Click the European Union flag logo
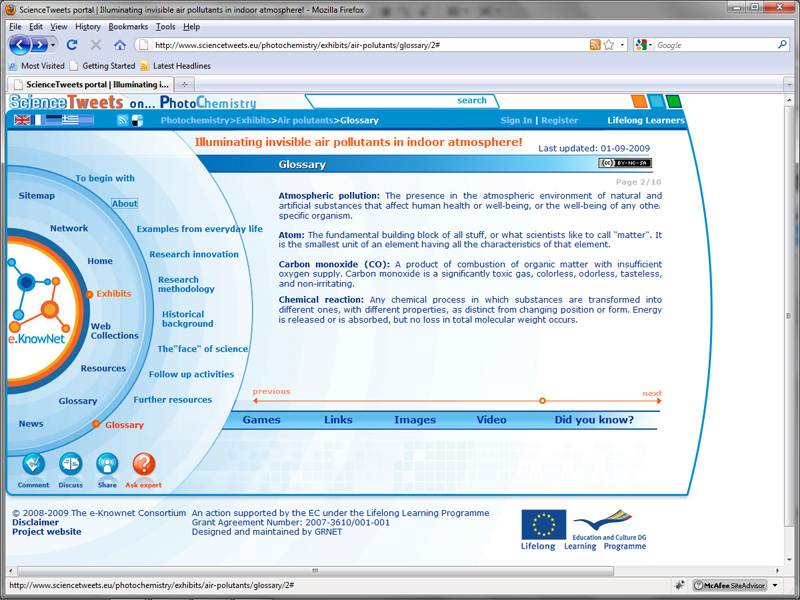The height and width of the screenshot is (600, 800). tap(543, 524)
